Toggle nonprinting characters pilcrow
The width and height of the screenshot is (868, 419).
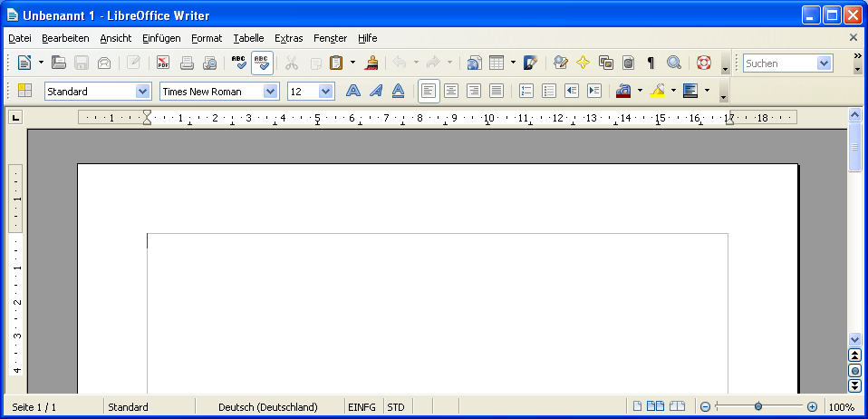(651, 63)
